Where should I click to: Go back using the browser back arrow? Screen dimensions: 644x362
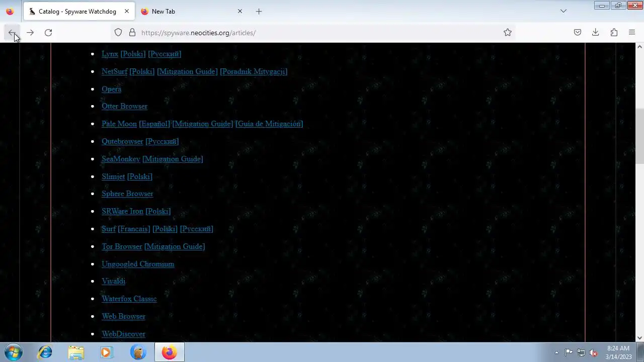[x=12, y=33]
